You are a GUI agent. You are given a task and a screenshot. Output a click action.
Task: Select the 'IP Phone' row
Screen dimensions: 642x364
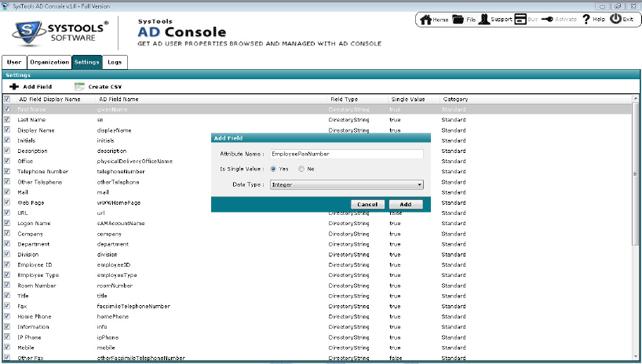point(317,337)
